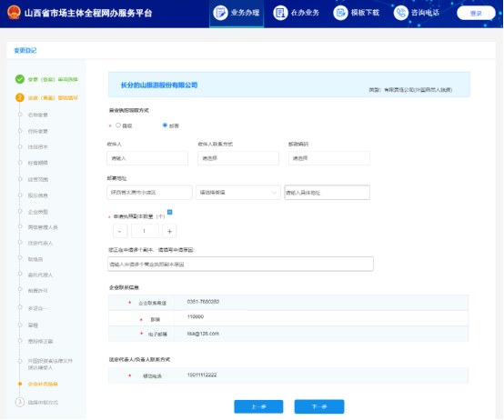Open the 邮政编码 select field
The image size is (504, 420).
coord(329,158)
